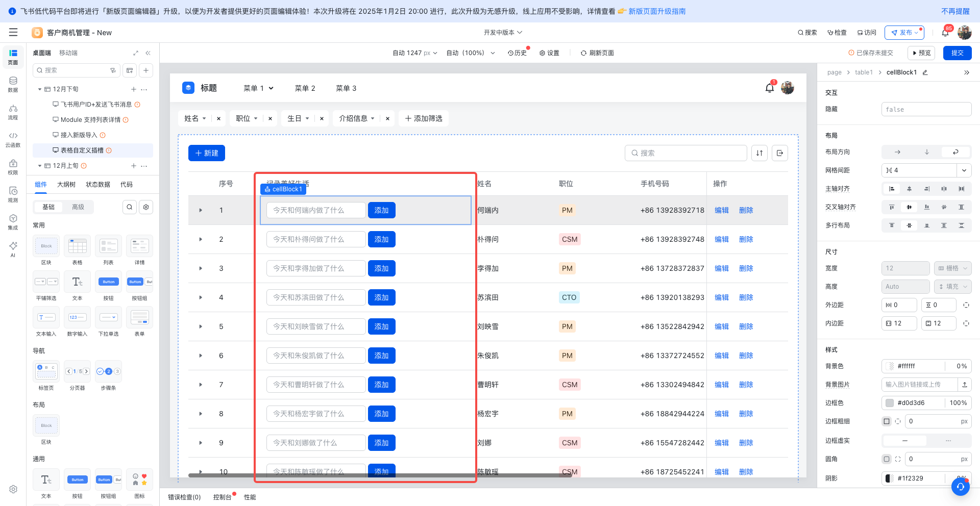Switch to the 代码 tab

click(126, 185)
